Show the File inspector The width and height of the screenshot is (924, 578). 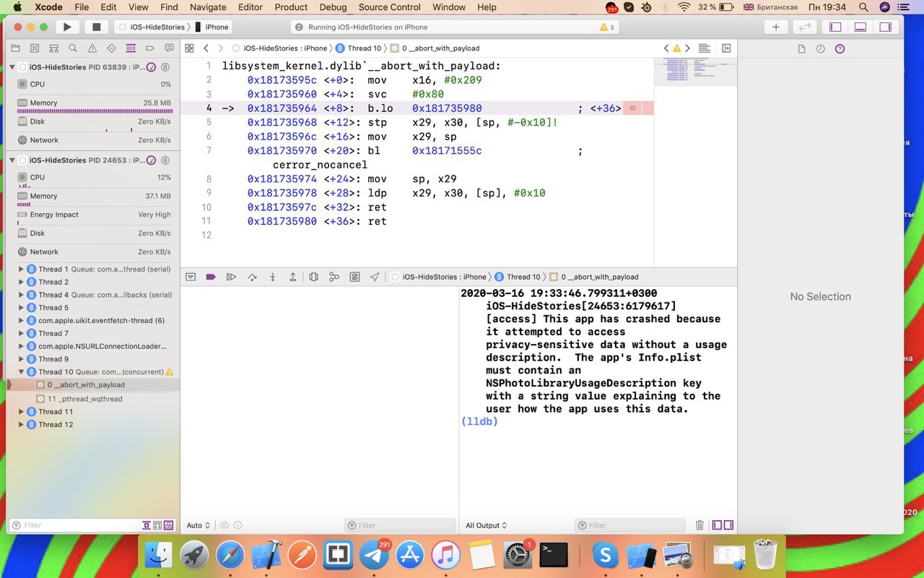[x=801, y=48]
